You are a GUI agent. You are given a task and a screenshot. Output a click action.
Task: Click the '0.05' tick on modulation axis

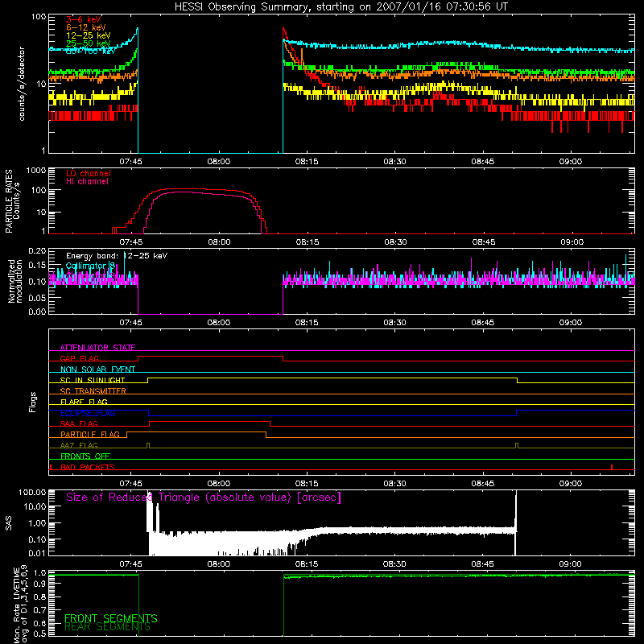click(x=37, y=297)
